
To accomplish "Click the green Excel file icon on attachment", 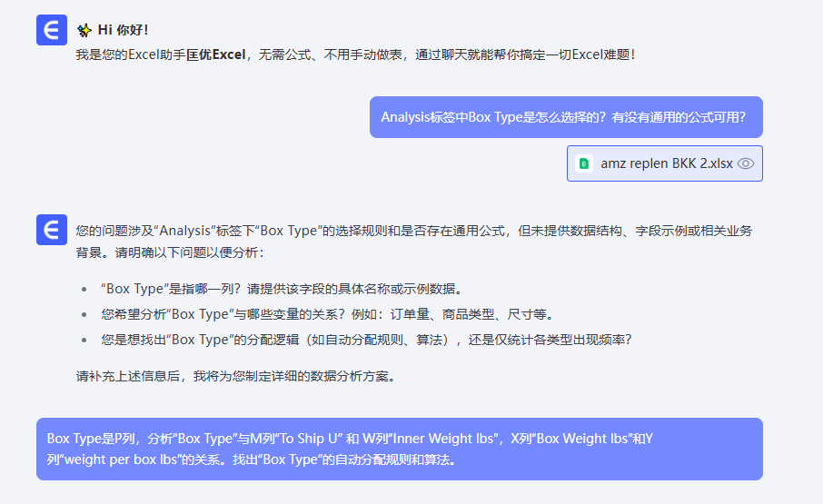I will tap(584, 163).
